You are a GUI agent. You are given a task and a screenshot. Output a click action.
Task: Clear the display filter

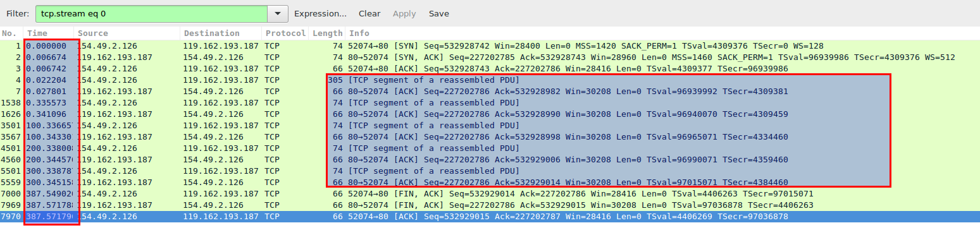click(x=369, y=13)
